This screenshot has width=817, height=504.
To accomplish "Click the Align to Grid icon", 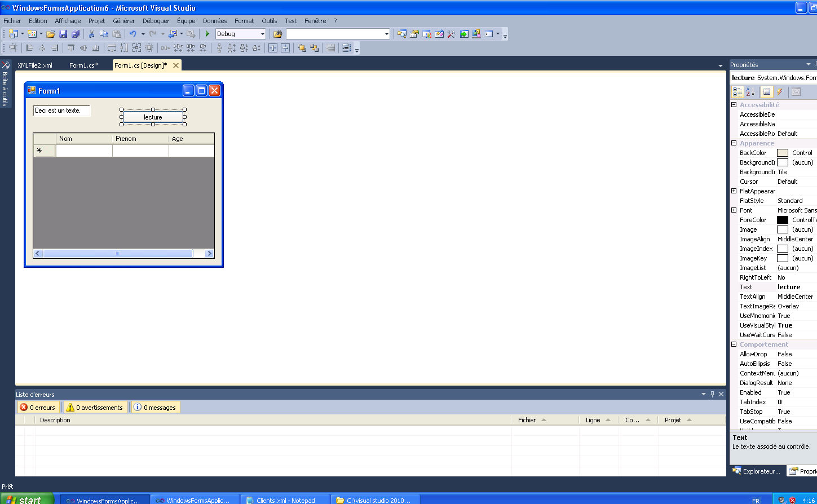I will pyautogui.click(x=13, y=48).
